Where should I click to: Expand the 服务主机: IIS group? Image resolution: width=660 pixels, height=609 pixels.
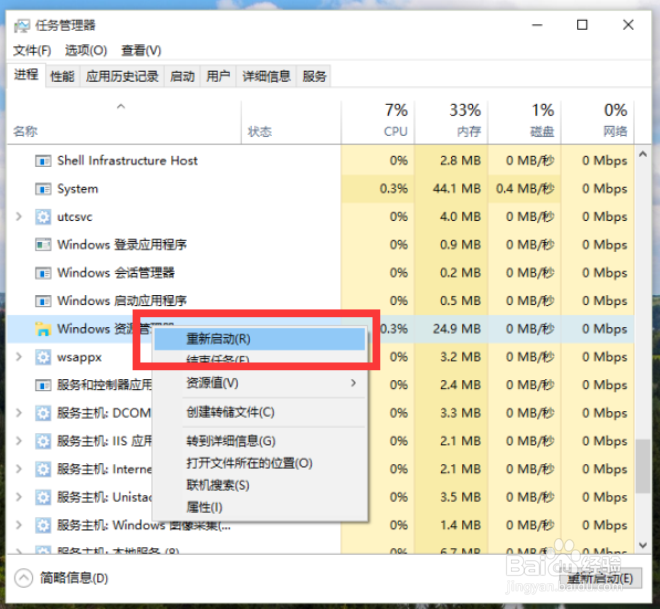coord(19,441)
